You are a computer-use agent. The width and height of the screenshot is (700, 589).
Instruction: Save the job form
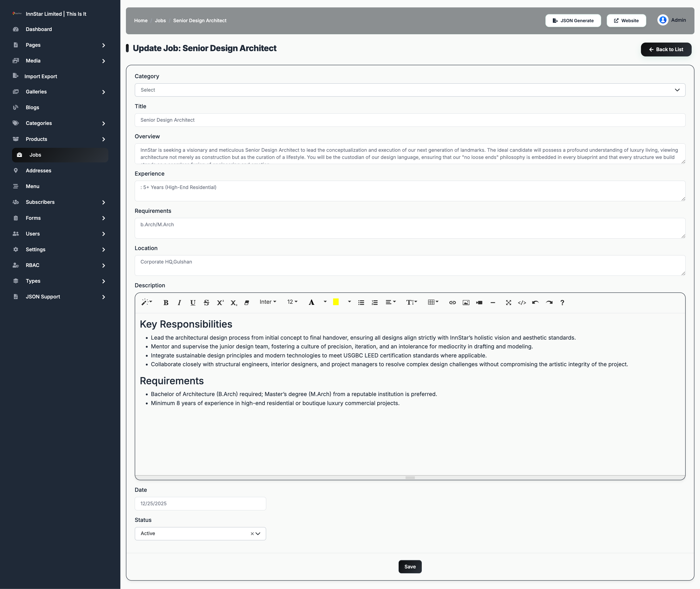[410, 567]
